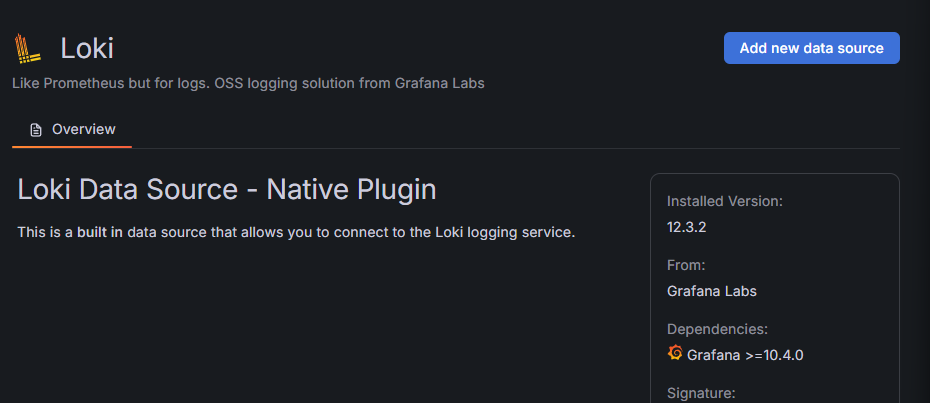Viewport: 930px width, 403px height.
Task: Click the Loki logo icon
Action: [x=28, y=47]
